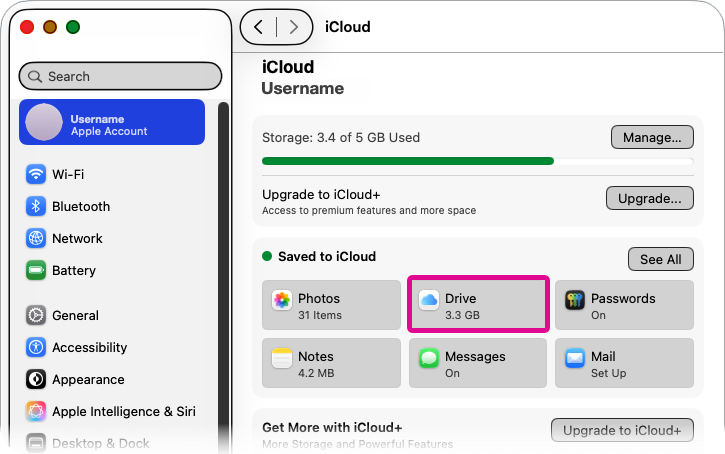The image size is (725, 454).
Task: Open the Drive 3.3 GB tile
Action: pos(478,305)
